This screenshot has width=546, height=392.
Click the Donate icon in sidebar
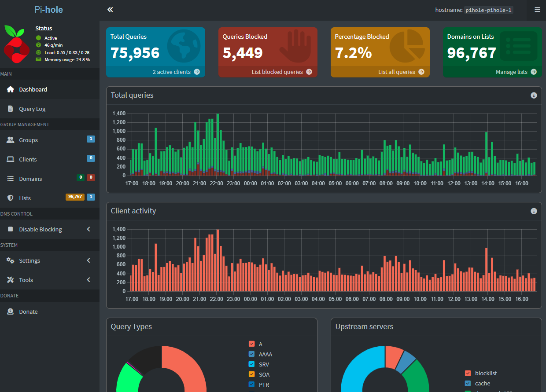coord(11,311)
